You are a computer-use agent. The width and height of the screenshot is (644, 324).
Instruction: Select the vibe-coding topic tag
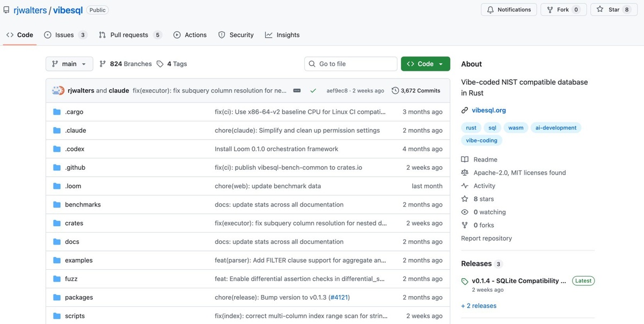[x=481, y=140]
